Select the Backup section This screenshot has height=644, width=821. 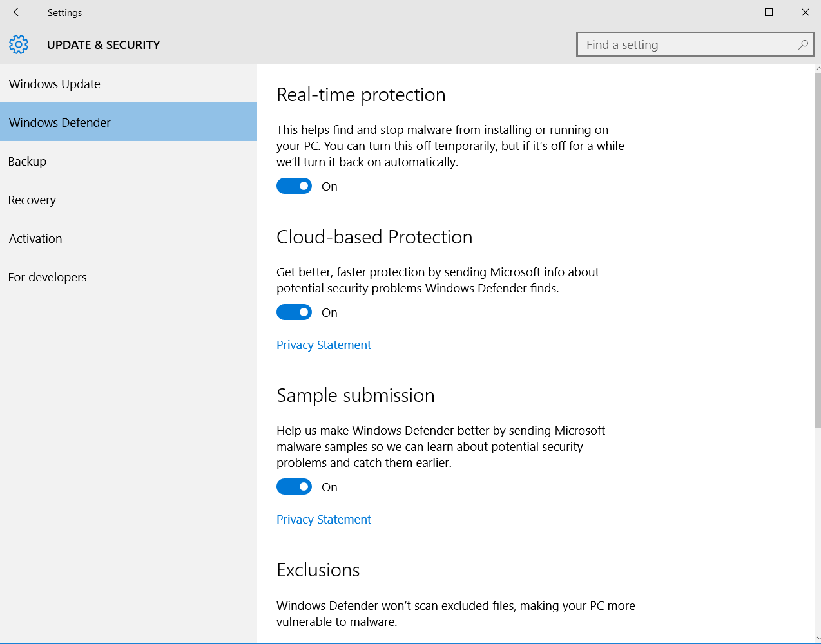[x=26, y=161]
